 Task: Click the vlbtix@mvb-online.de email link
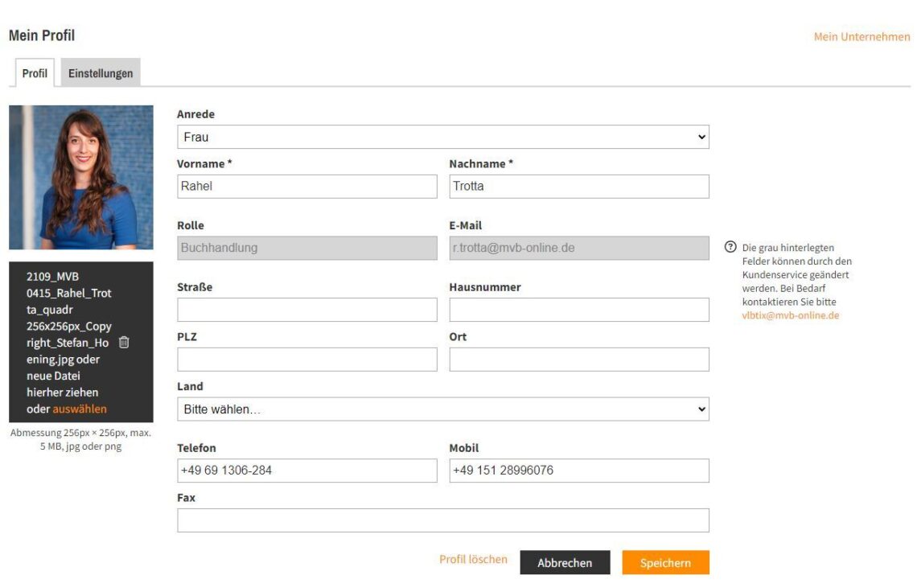click(790, 315)
